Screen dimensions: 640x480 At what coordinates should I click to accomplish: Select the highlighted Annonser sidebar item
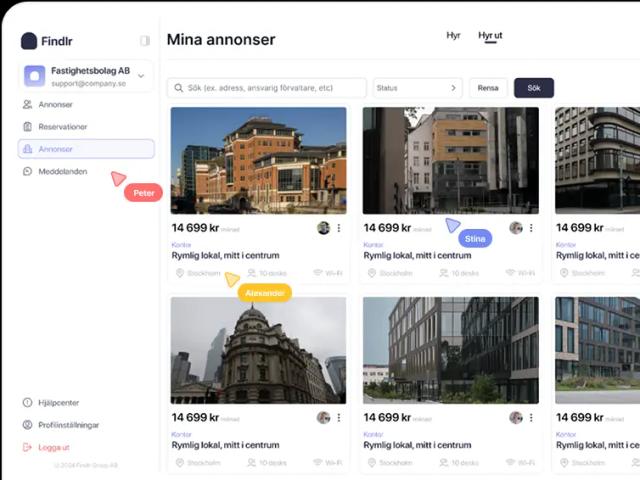click(86, 149)
